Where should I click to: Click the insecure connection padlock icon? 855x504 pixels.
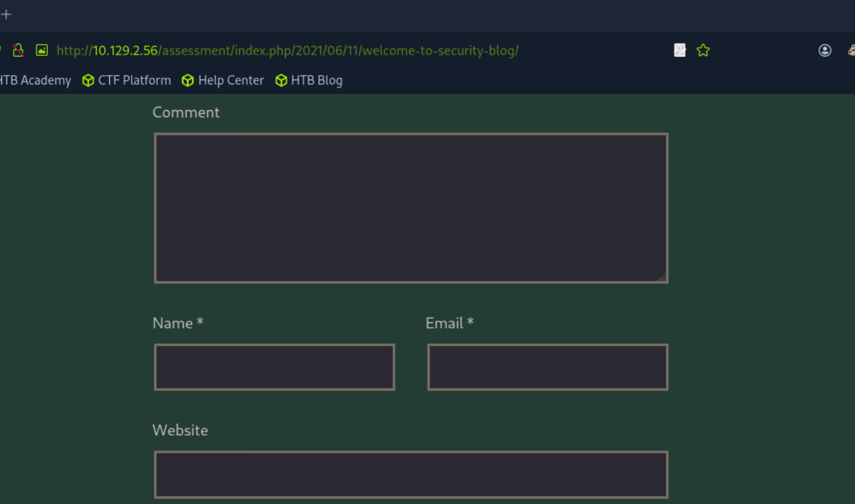(18, 50)
